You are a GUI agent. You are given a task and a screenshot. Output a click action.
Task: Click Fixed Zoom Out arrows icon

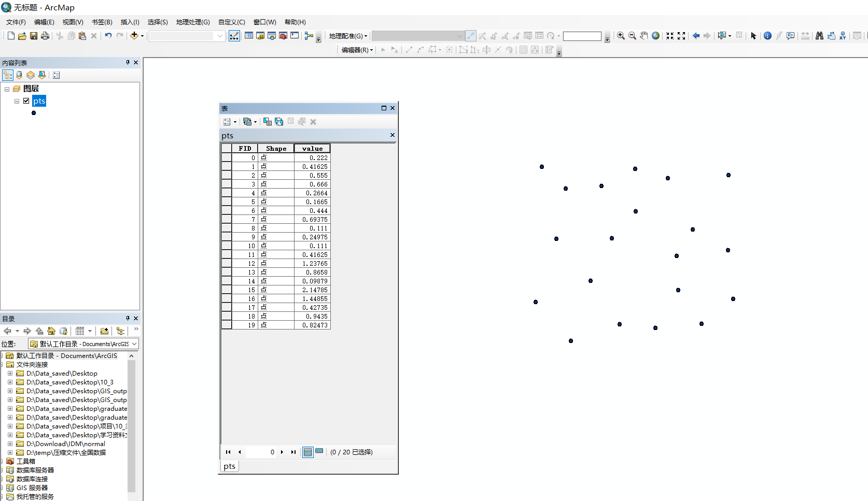pos(681,36)
